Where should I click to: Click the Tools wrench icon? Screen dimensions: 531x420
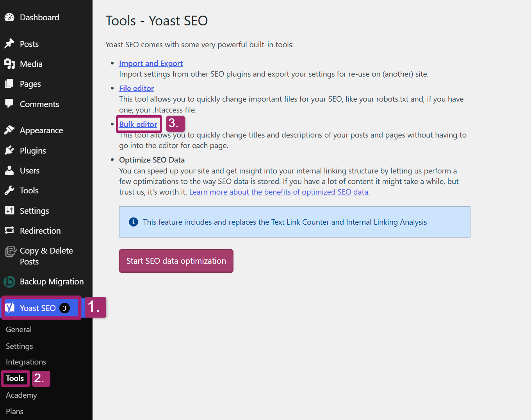[9, 190]
